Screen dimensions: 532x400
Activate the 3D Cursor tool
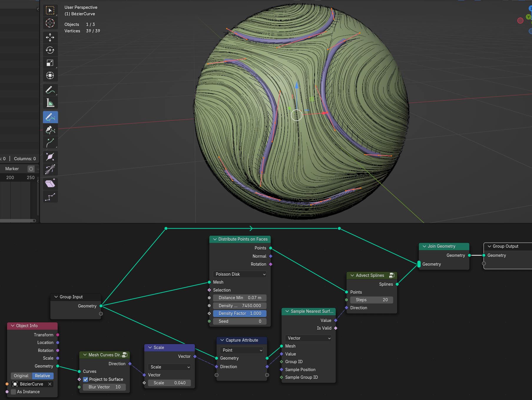pyautogui.click(x=50, y=23)
